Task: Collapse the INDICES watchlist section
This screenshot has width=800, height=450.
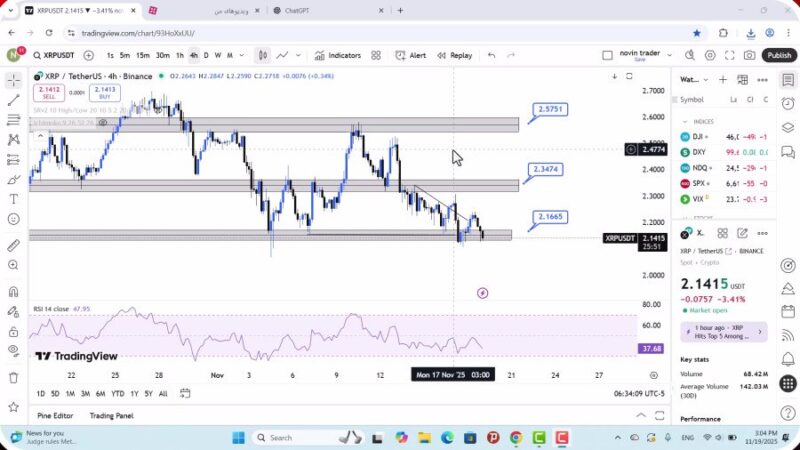Action: pyautogui.click(x=686, y=121)
